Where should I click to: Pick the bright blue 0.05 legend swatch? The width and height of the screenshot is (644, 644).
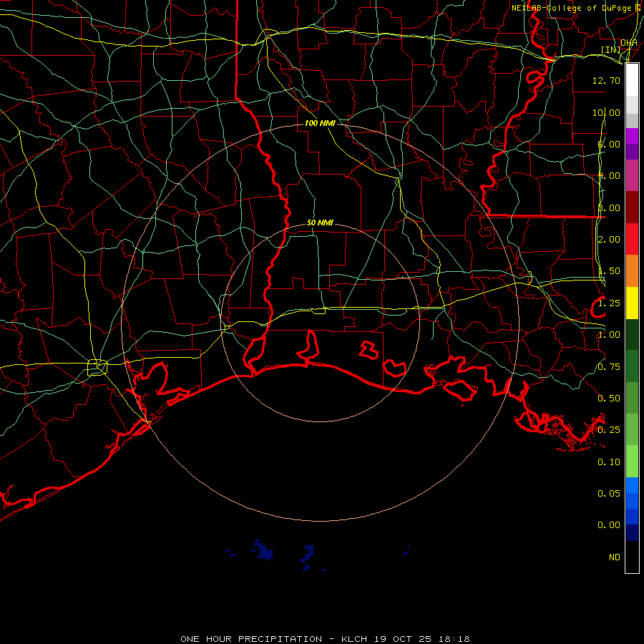632,487
